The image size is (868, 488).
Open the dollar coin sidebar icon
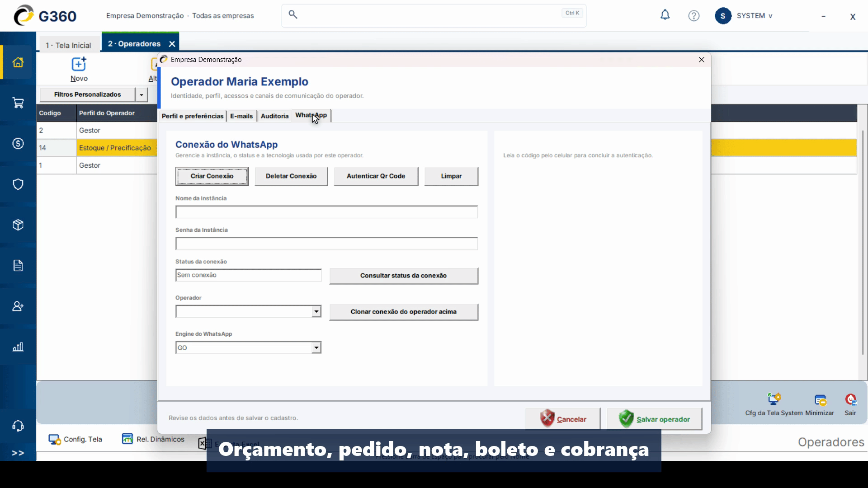pos(18,144)
